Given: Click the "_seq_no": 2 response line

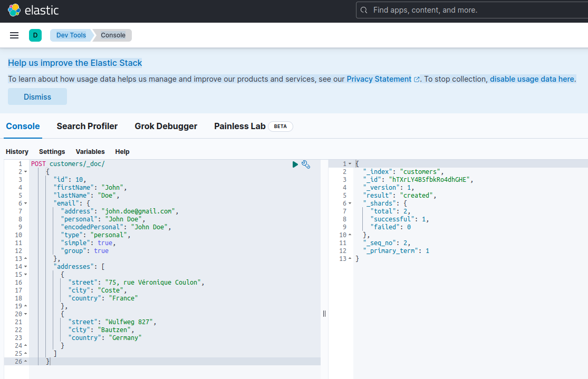Looking at the screenshot, I should [x=387, y=243].
